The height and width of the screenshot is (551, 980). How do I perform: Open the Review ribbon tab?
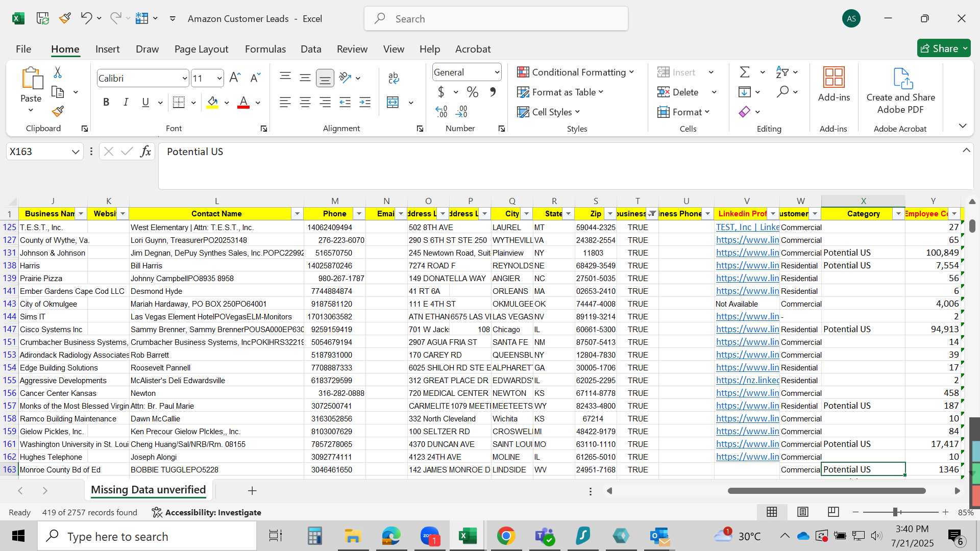click(352, 49)
